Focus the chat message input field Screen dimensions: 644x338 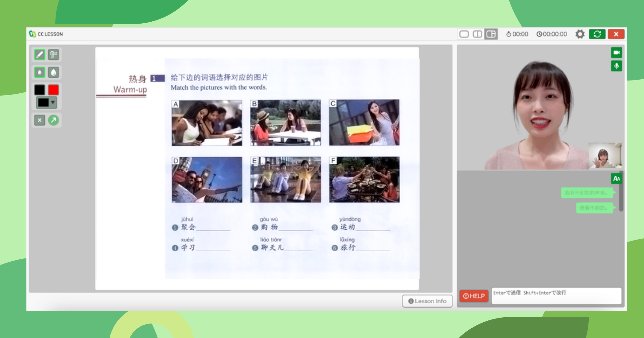point(556,296)
